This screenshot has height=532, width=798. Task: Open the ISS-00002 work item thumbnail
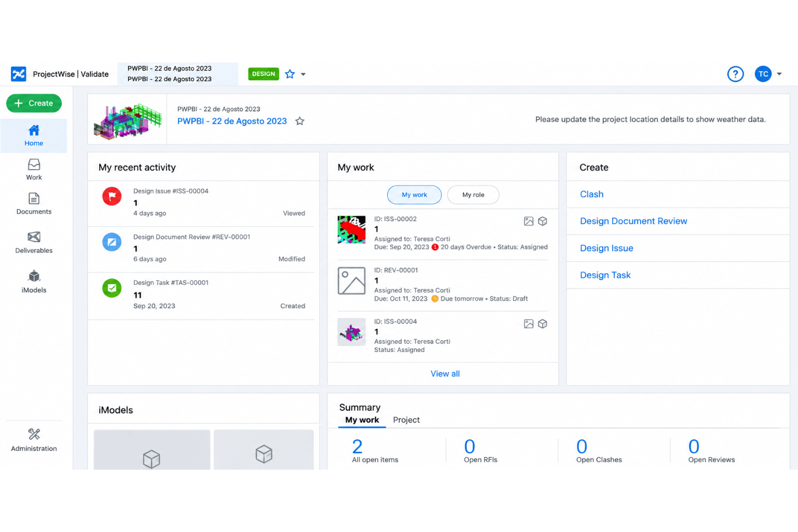352,230
